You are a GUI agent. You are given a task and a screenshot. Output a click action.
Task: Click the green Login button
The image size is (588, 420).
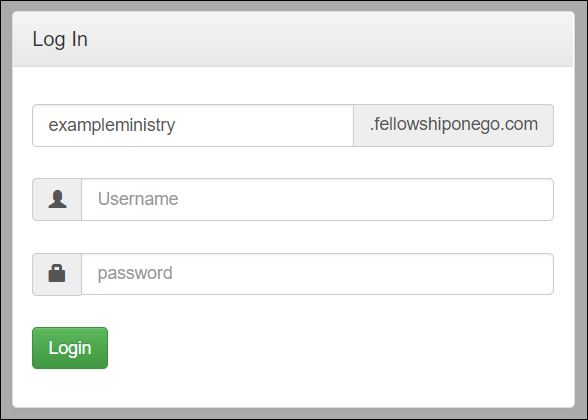70,348
